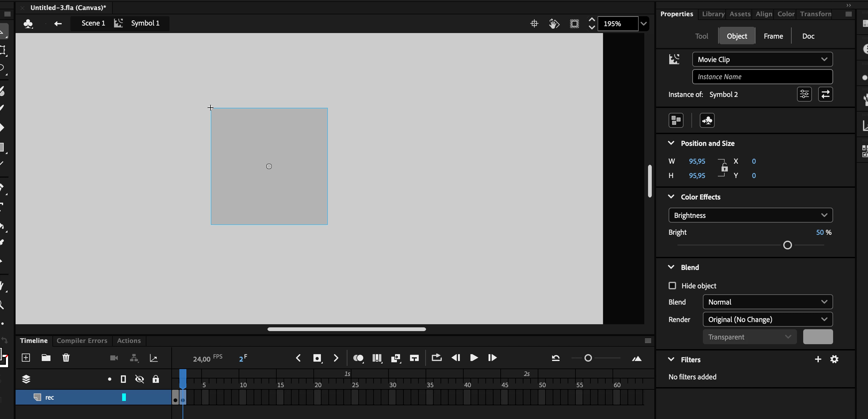868x419 pixels.
Task: Go back to Scene 1
Action: (x=93, y=23)
